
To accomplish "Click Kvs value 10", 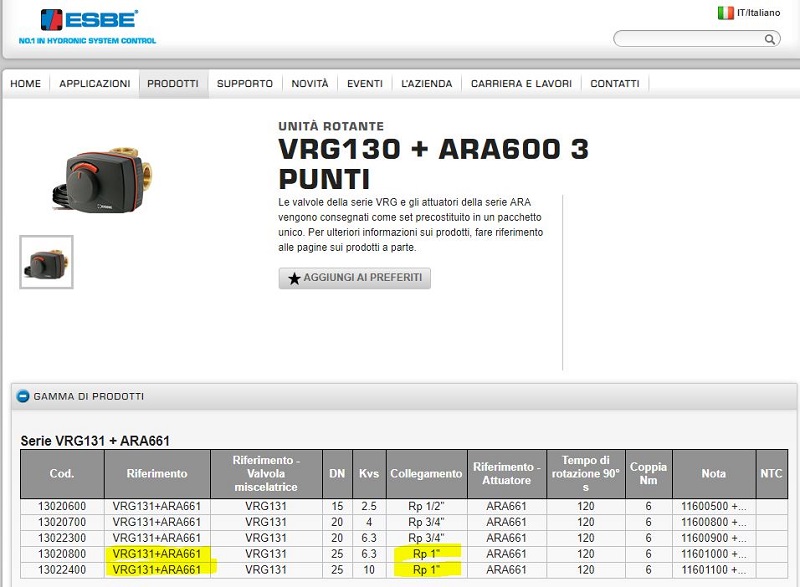I will [x=369, y=570].
